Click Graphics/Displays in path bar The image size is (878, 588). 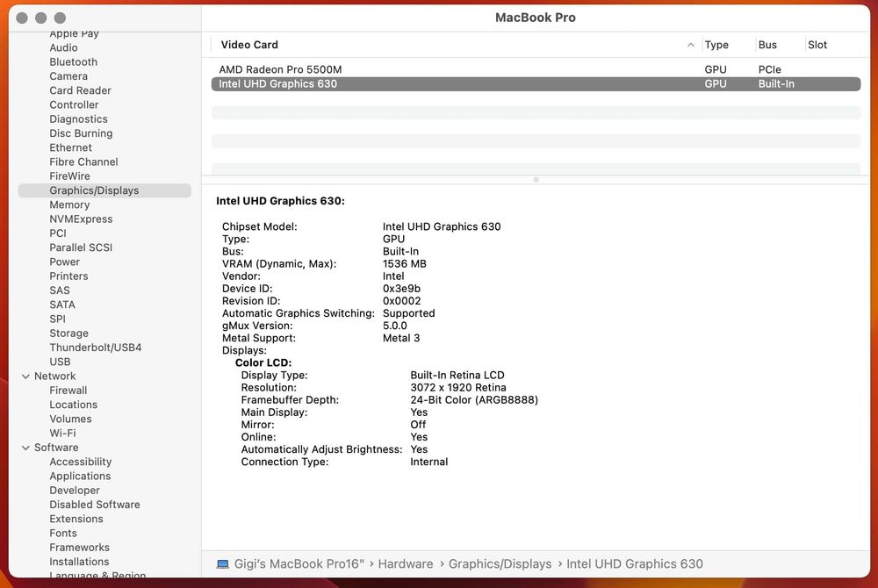pos(500,564)
